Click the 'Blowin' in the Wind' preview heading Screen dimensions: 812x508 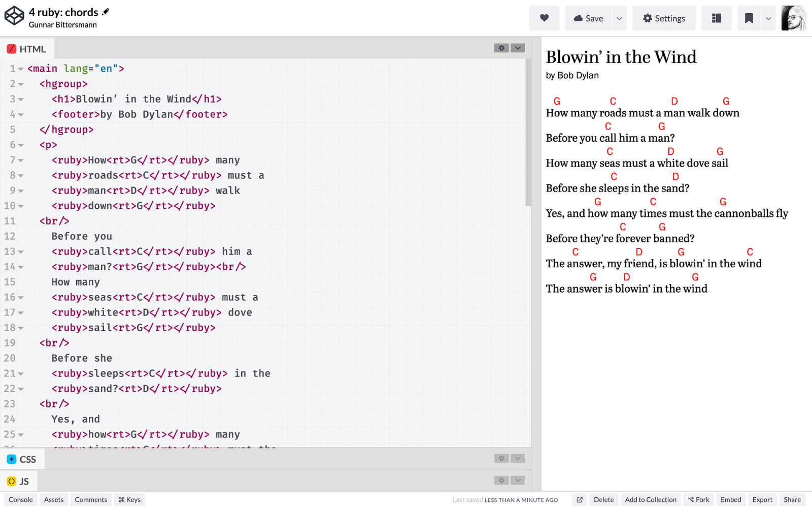pos(621,57)
